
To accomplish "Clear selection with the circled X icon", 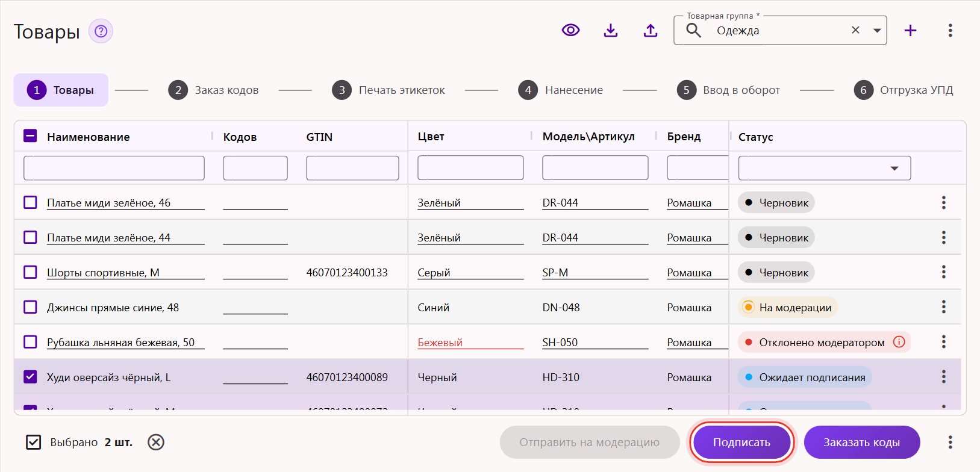I will [x=156, y=442].
